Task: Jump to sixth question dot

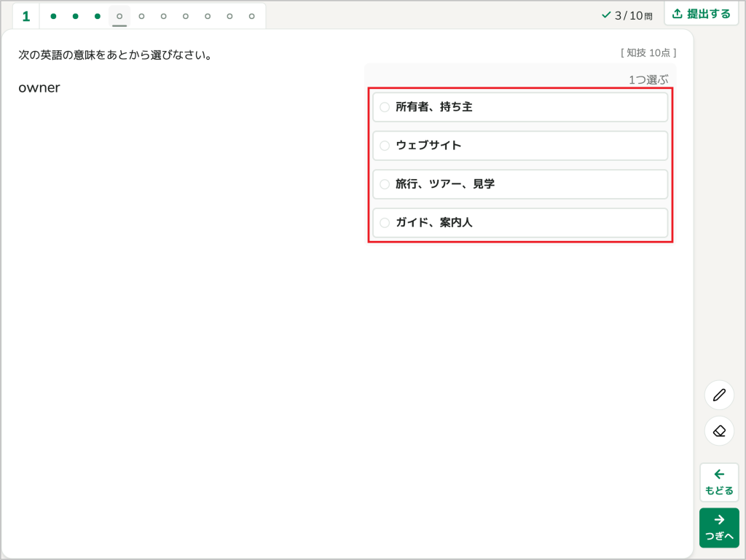Action: click(164, 16)
